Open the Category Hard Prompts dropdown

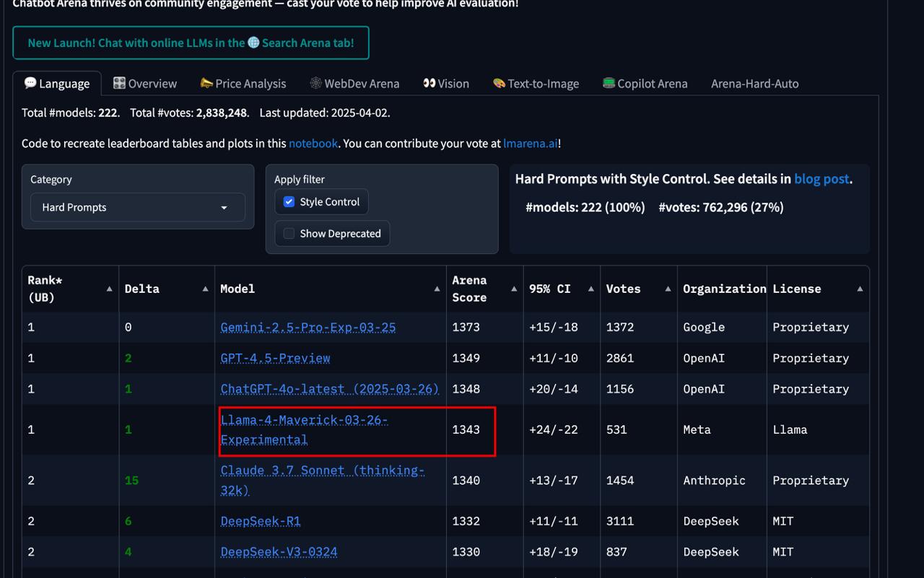137,207
